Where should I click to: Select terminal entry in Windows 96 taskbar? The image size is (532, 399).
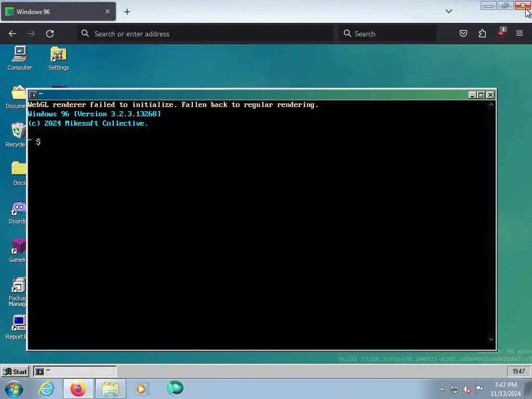coord(75,371)
